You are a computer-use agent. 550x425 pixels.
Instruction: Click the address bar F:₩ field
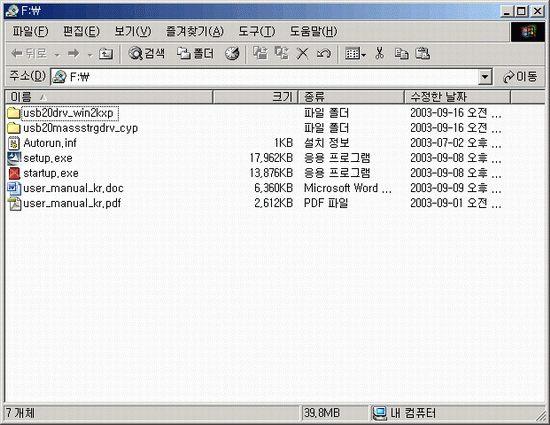(265, 77)
